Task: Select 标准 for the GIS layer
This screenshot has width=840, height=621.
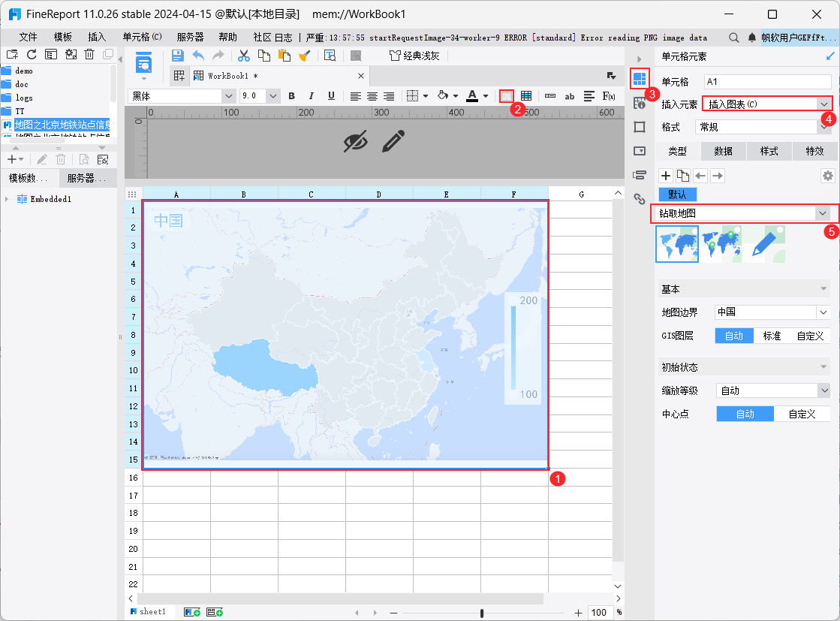Action: tap(772, 336)
